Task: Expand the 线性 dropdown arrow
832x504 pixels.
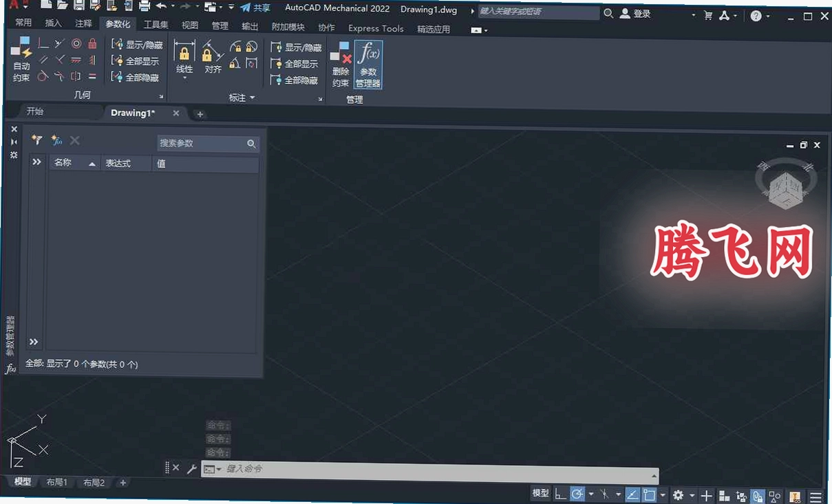Action: 184,78
